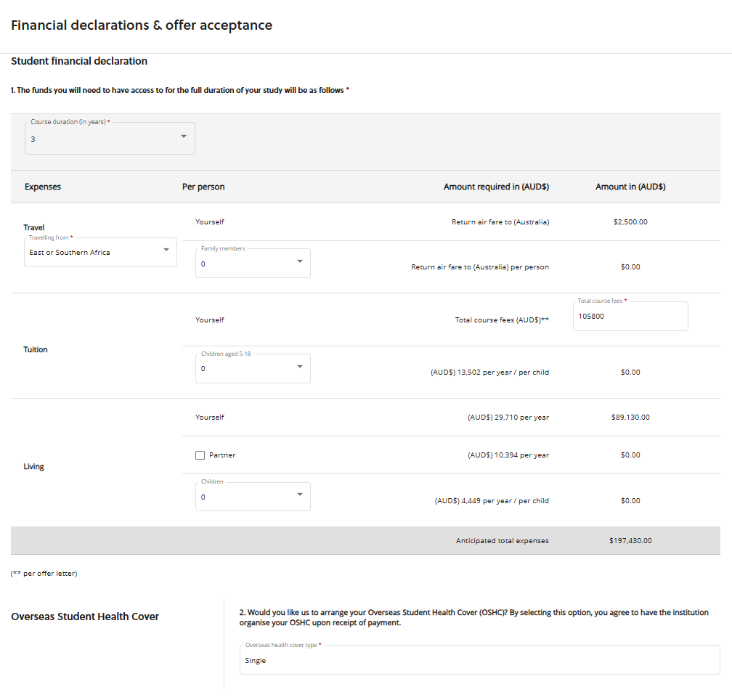Click the Partner label text
This screenshot has width=732, height=700.
click(x=222, y=455)
